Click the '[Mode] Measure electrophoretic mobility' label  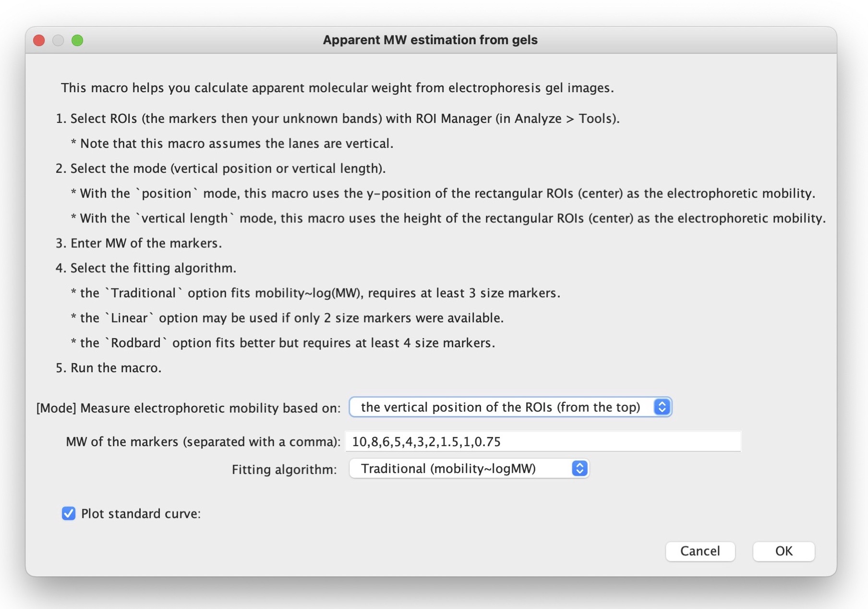point(188,408)
